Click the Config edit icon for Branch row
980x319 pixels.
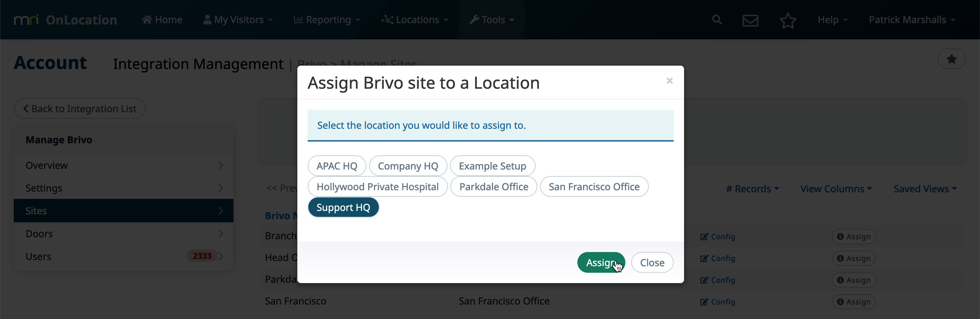[x=704, y=236]
